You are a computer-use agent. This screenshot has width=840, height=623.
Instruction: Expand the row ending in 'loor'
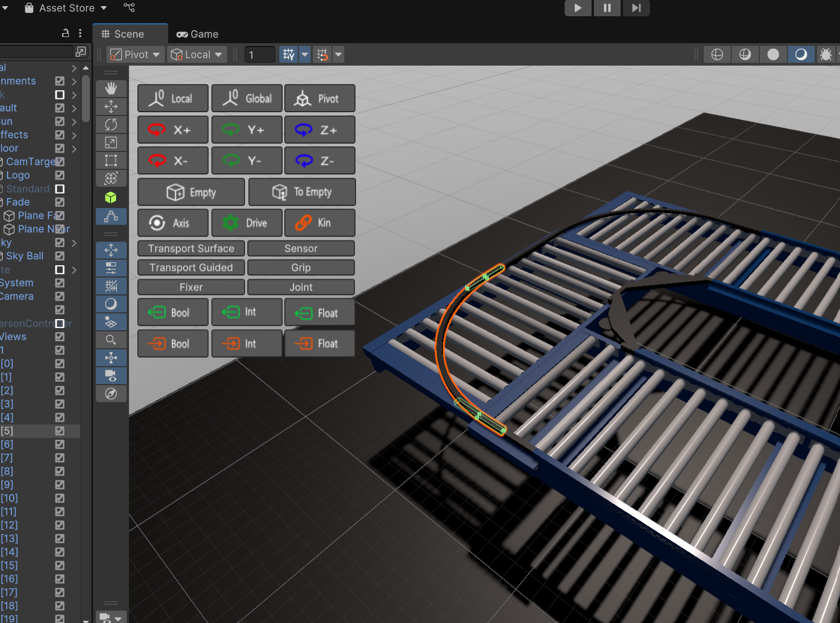[x=74, y=149]
